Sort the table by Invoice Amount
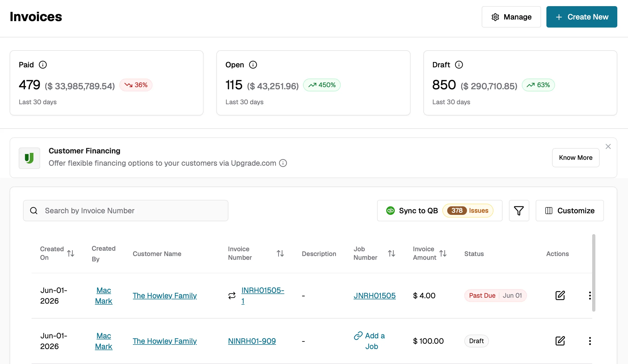This screenshot has width=628, height=364. click(443, 253)
